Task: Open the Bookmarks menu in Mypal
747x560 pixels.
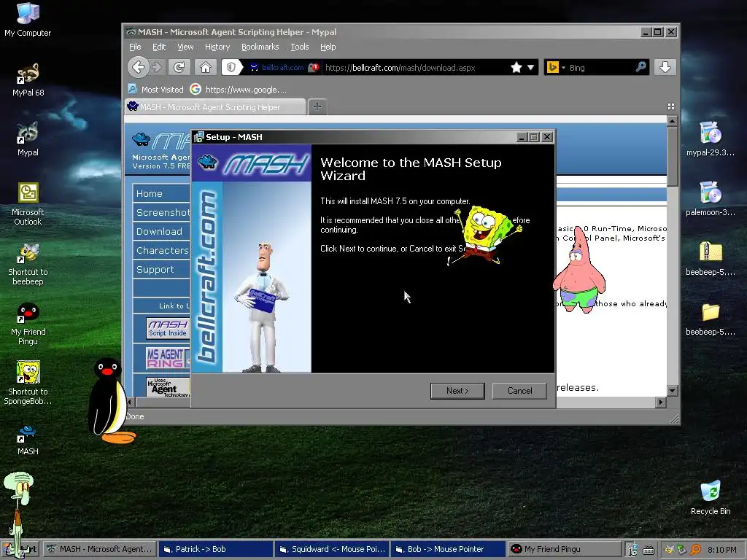Action: [260, 47]
